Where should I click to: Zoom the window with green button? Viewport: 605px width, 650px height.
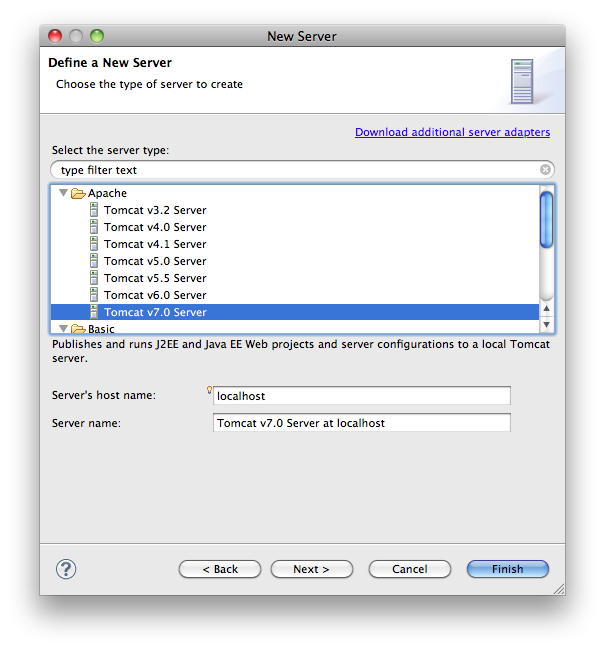(97, 36)
